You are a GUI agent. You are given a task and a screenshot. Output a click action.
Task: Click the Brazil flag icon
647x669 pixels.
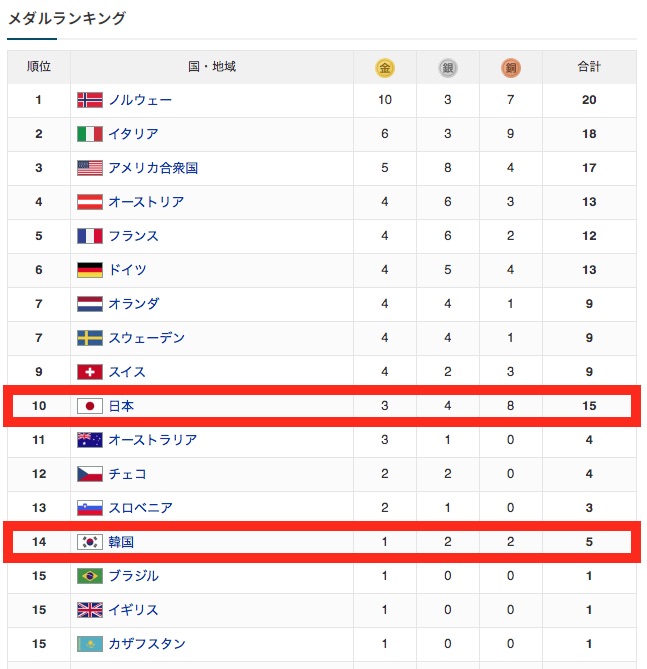90,576
